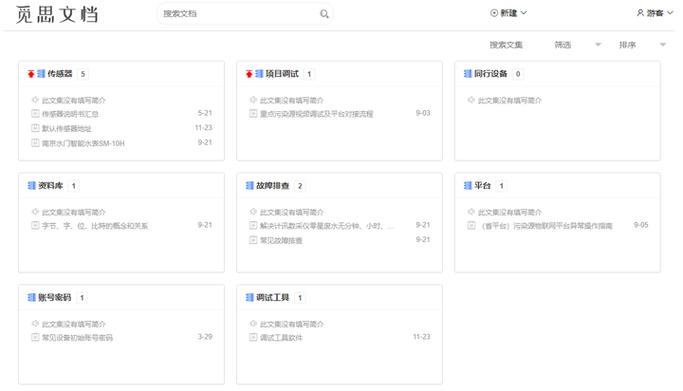Open the 重点污染源视频调试 document in 项目调试

pos(317,114)
